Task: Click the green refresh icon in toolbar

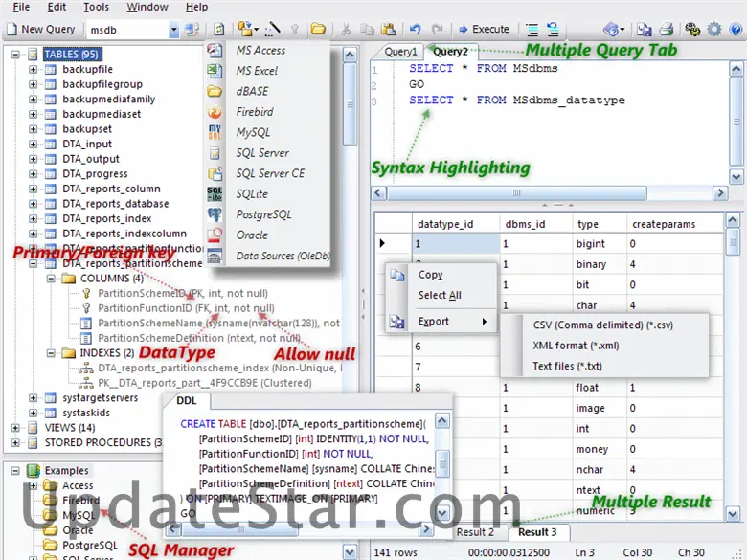Action: 218,30
